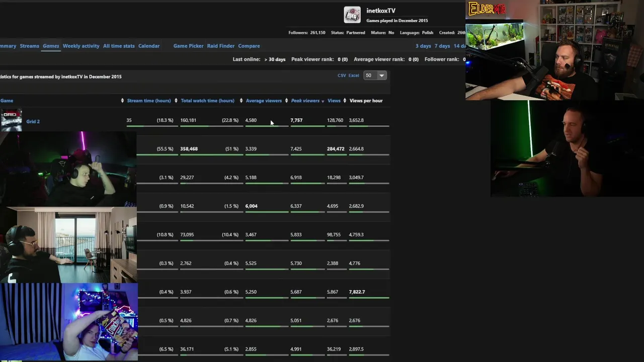Click sort arrows between Views and Views per hour

(345, 101)
